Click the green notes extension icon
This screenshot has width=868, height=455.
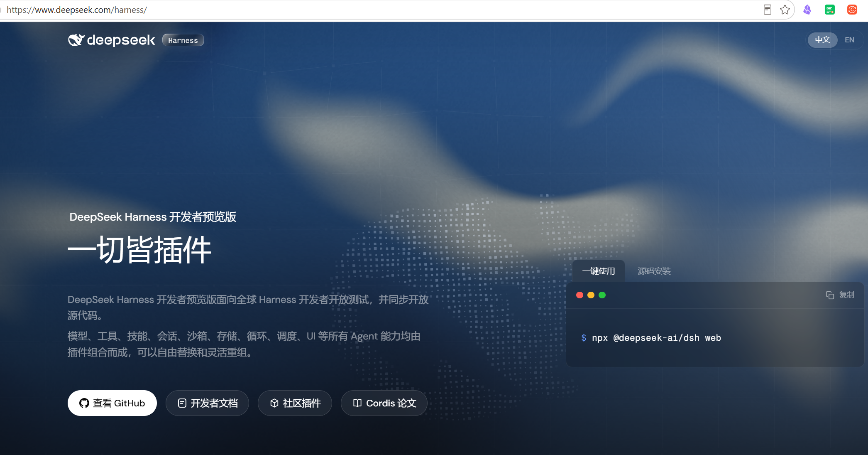click(830, 10)
